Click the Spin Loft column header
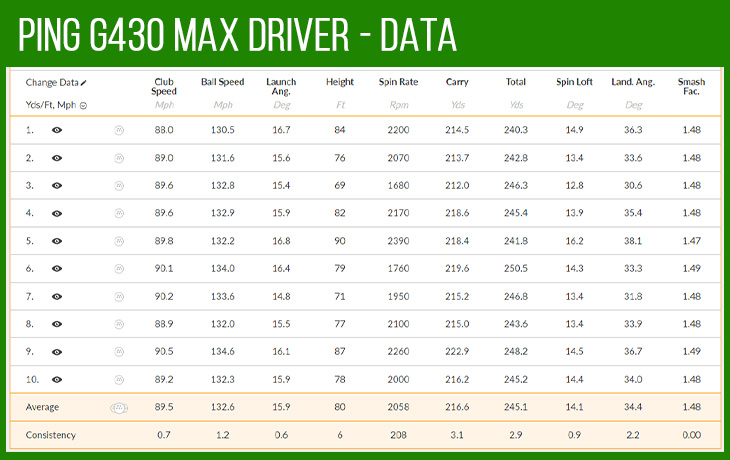The height and width of the screenshot is (460, 730). pos(575,82)
